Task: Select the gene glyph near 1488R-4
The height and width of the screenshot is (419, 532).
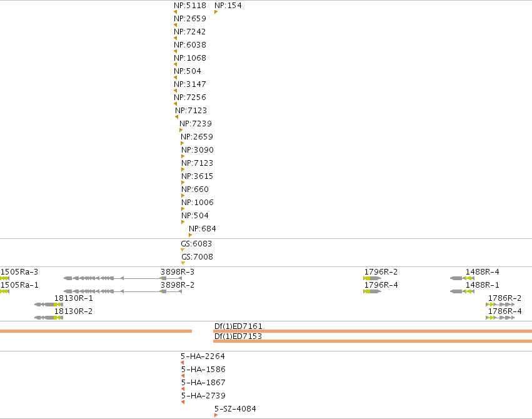Action: coord(462,278)
